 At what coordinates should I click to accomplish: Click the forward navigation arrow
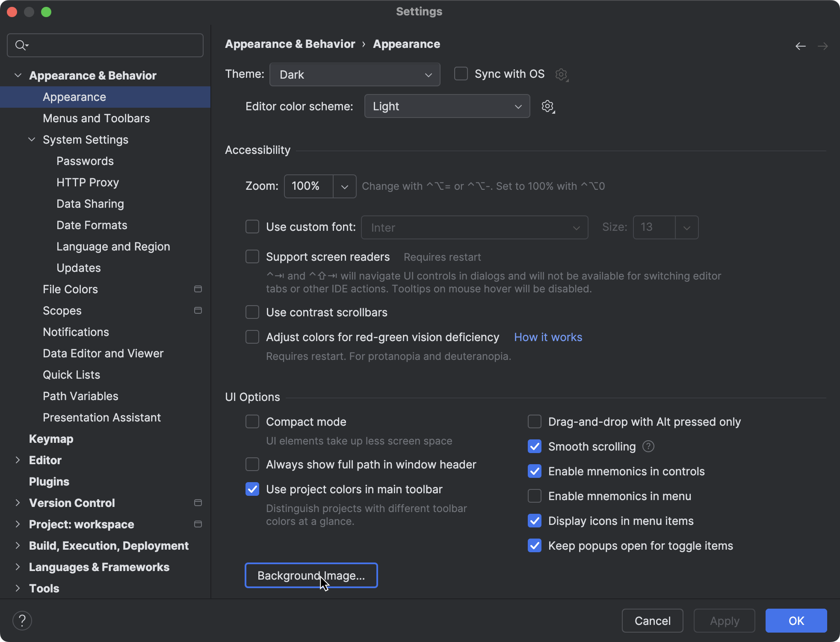[x=823, y=46]
